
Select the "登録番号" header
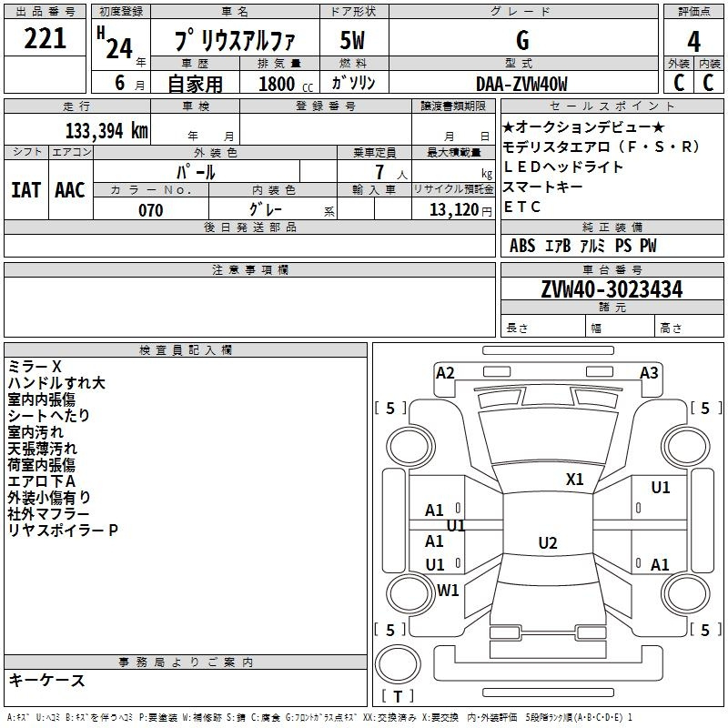(x=326, y=106)
